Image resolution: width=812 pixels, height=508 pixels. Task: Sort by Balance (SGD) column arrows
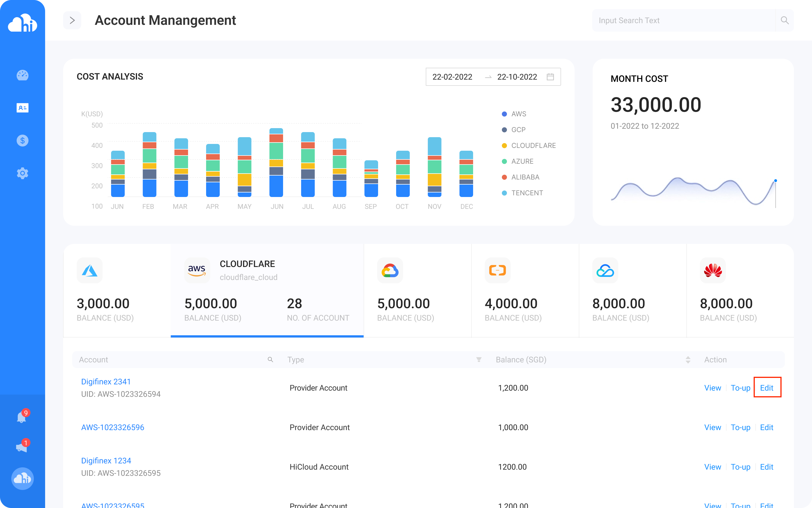688,360
